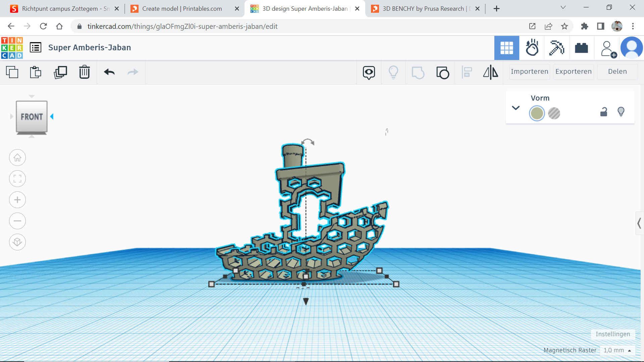
Task: Click Home view button
Action: tap(17, 158)
